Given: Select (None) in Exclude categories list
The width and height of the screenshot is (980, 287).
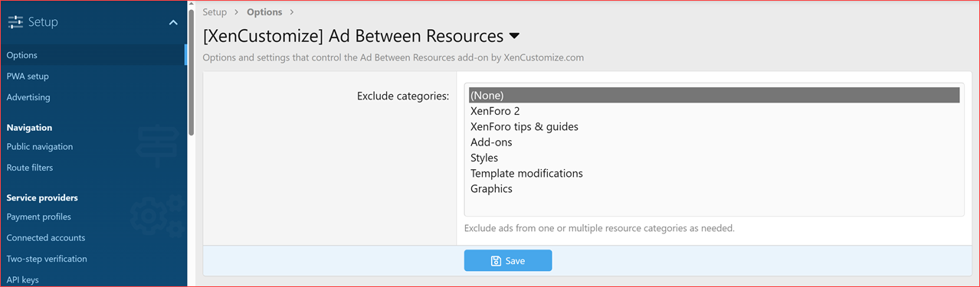Looking at the screenshot, I should (714, 95).
